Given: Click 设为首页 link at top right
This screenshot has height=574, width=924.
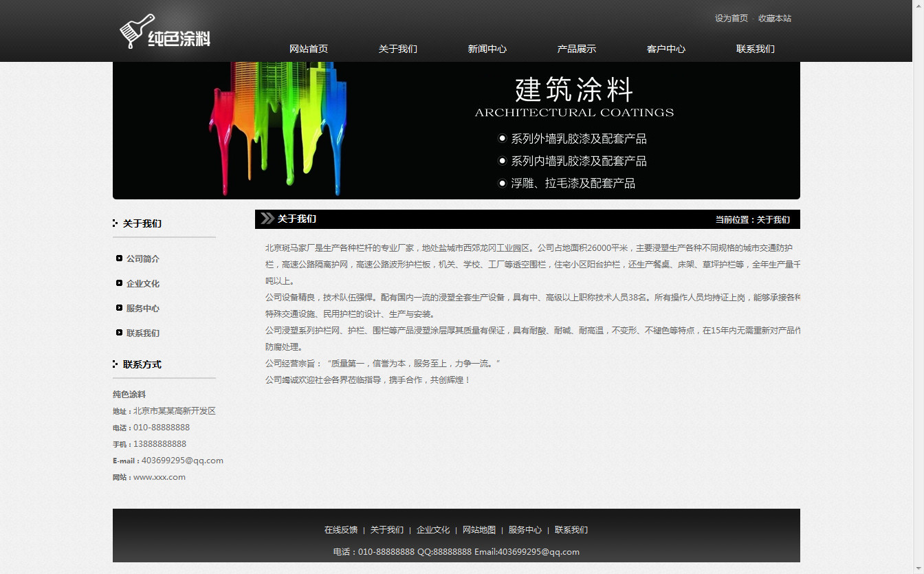Looking at the screenshot, I should (x=731, y=19).
